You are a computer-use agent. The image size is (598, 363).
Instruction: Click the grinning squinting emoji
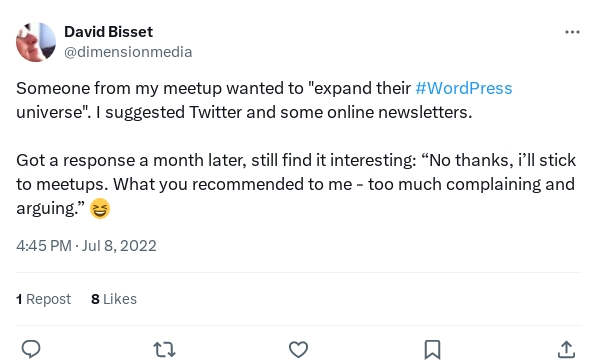click(100, 209)
